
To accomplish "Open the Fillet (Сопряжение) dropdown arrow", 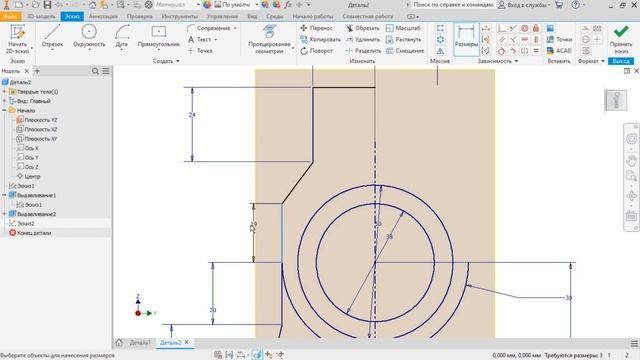I will coord(235,28).
